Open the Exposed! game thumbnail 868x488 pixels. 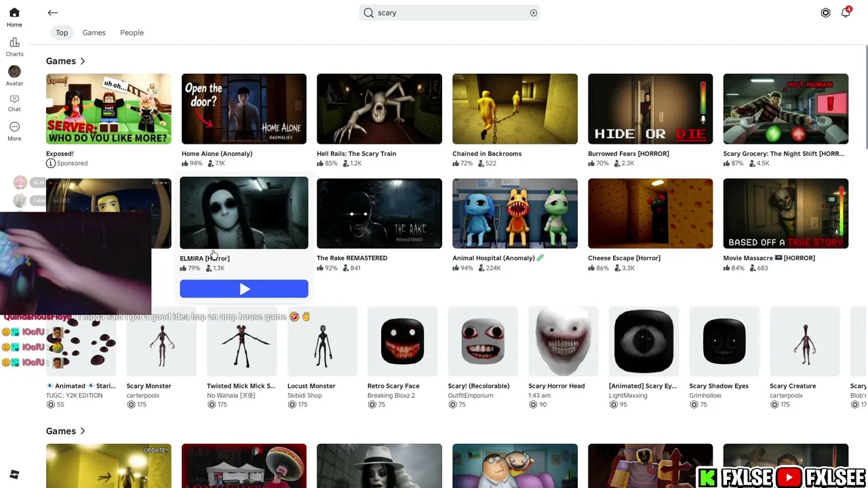pyautogui.click(x=108, y=109)
